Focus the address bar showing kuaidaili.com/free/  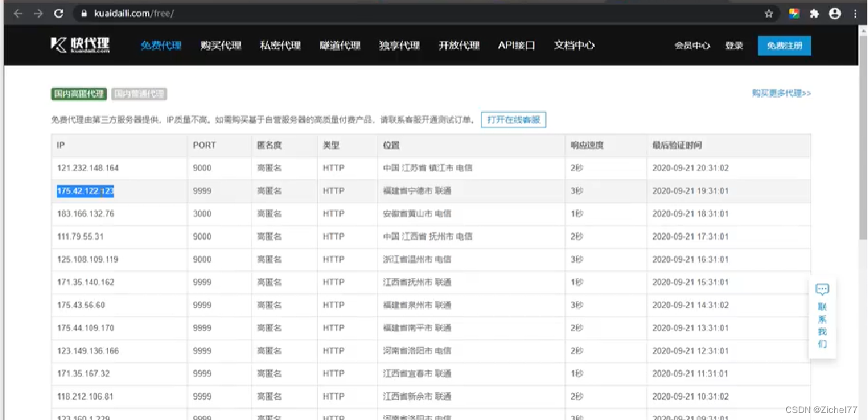tap(416, 13)
